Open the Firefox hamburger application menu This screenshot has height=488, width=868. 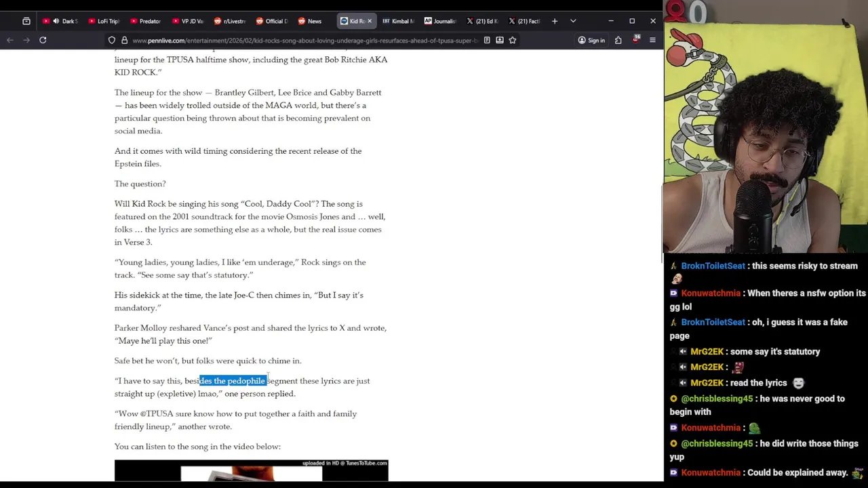tap(652, 40)
